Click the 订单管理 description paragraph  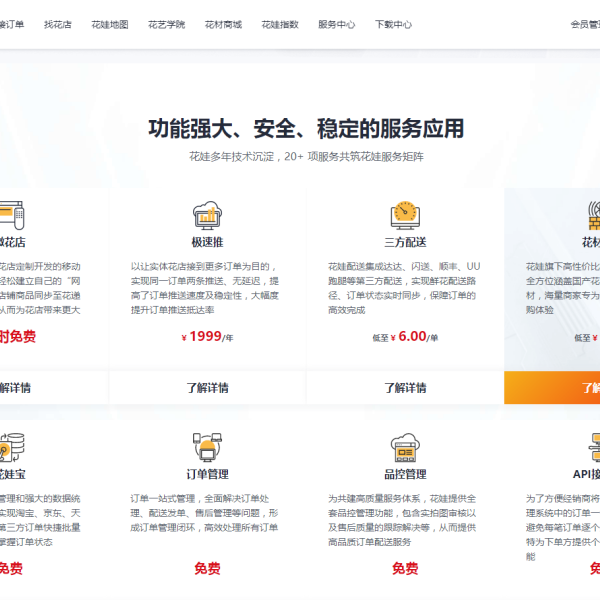[x=204, y=513]
